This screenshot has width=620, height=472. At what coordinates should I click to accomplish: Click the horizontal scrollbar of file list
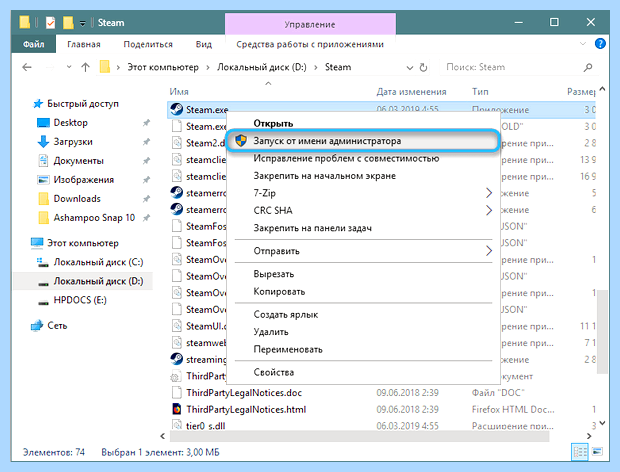359,436
